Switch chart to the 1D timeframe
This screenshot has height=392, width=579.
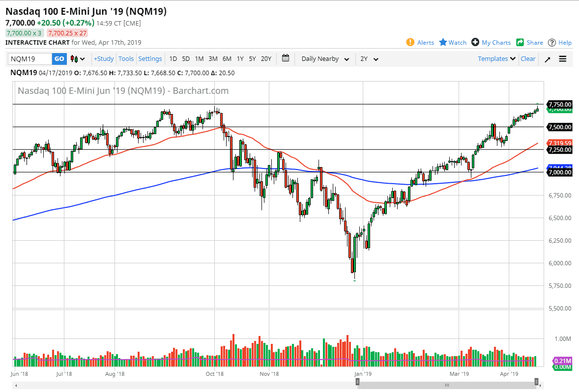click(173, 58)
